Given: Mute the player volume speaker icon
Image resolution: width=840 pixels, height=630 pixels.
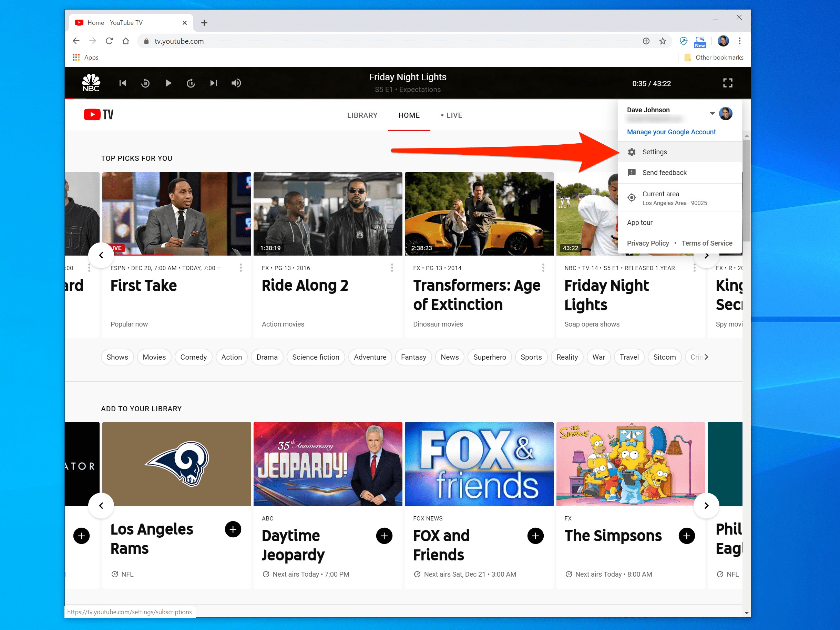Looking at the screenshot, I should pos(236,83).
